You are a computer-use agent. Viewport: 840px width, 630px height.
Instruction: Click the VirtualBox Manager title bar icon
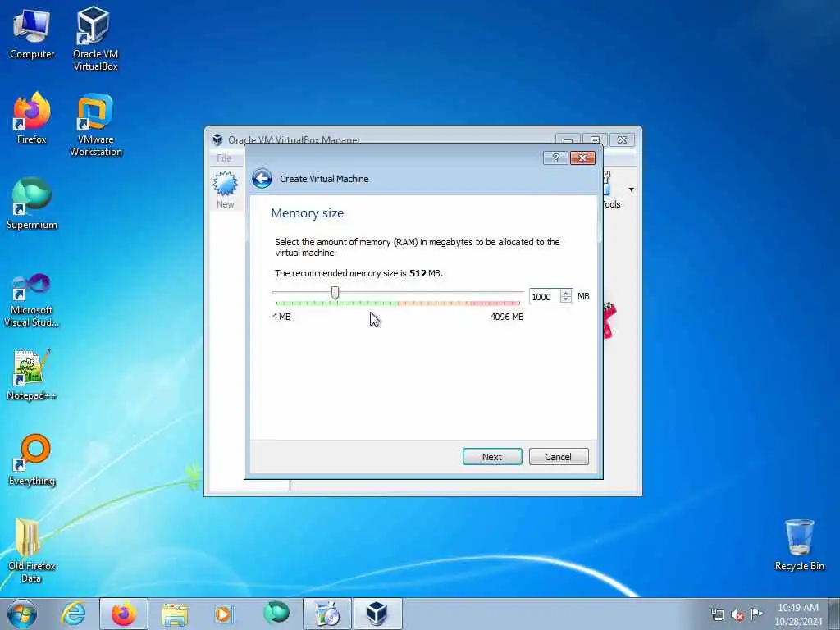tap(217, 139)
